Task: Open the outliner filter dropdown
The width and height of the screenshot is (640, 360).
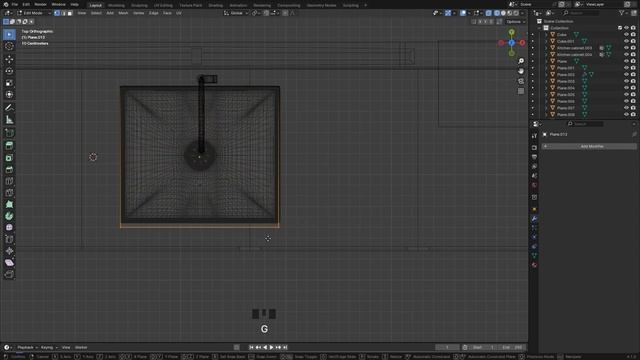Action: pos(623,13)
